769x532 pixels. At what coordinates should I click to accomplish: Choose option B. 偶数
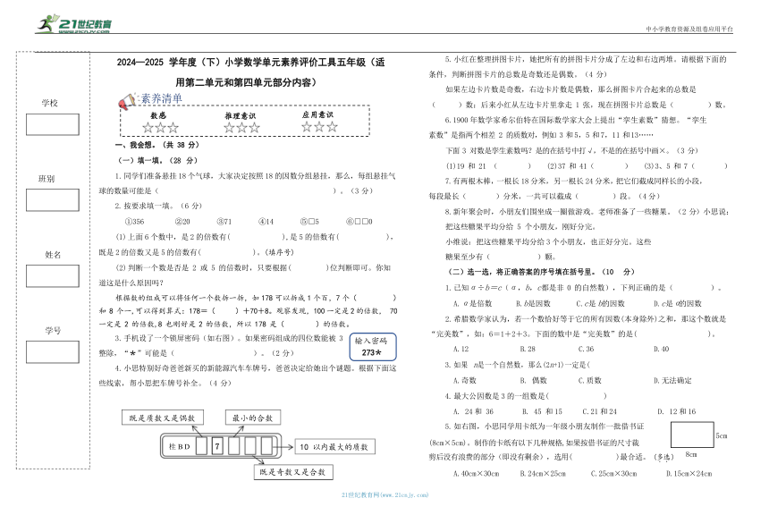point(534,381)
